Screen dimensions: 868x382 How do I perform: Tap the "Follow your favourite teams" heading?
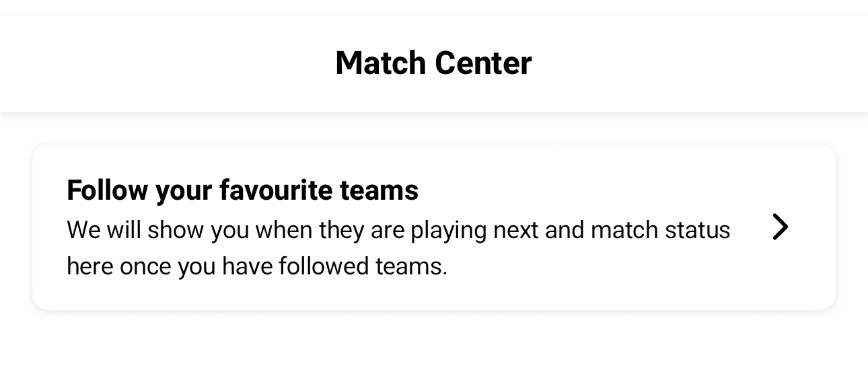pyautogui.click(x=242, y=190)
